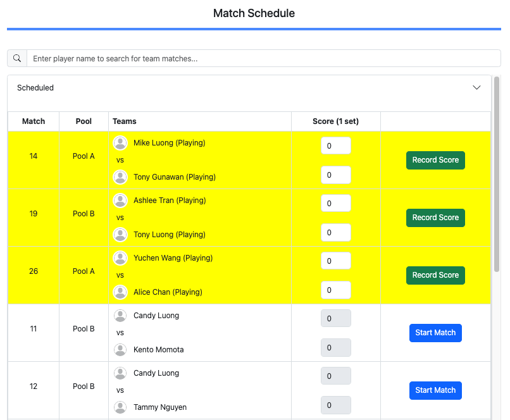510x420 pixels.
Task: Start Match 12 against Tammy Nguyen
Action: 435,390
